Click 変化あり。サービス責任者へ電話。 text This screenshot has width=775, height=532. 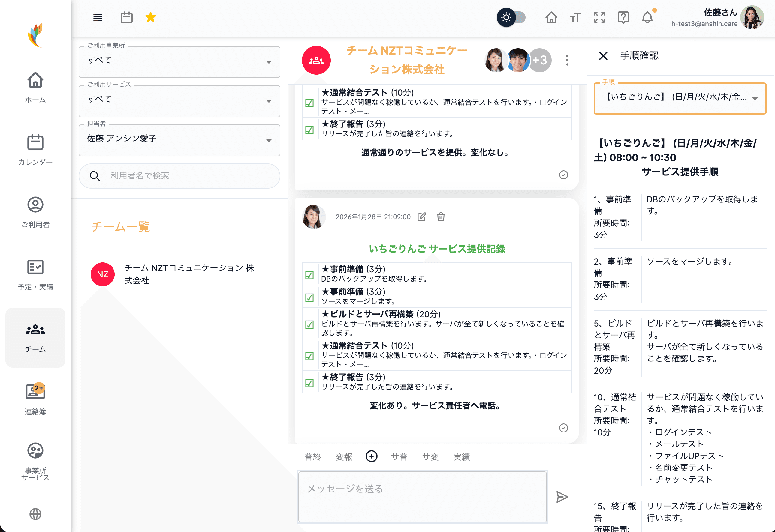(x=437, y=405)
